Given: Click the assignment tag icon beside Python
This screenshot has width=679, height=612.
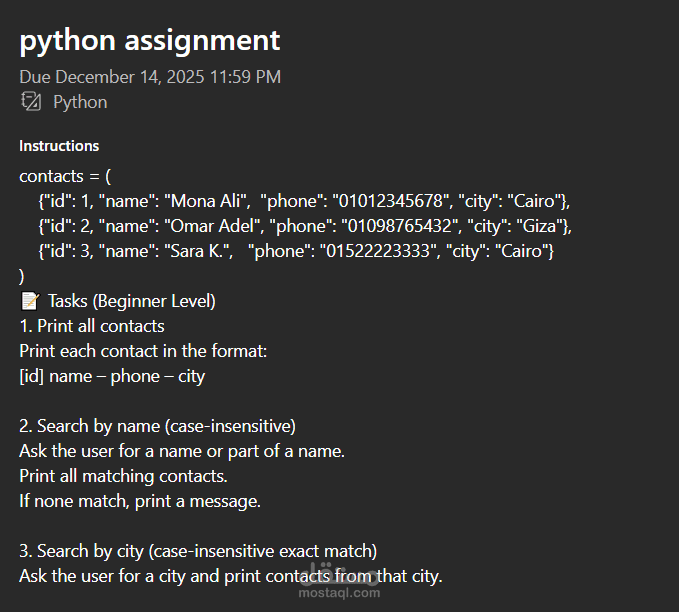Looking at the screenshot, I should [30, 102].
